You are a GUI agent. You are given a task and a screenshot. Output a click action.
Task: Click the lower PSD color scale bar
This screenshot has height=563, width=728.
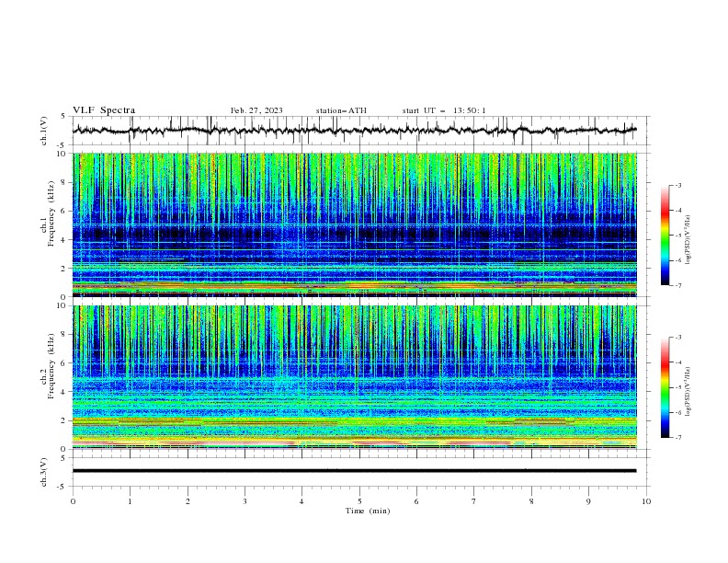(x=665, y=387)
